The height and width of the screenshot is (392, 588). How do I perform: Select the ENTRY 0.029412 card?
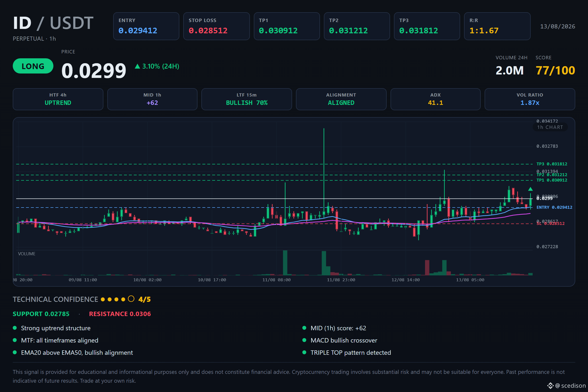point(146,26)
